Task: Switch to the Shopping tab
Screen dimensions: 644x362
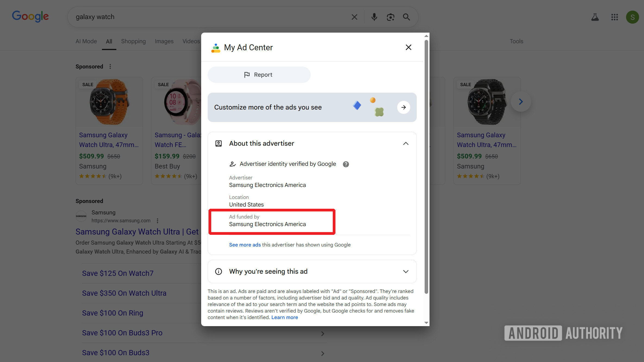Action: pyautogui.click(x=133, y=41)
